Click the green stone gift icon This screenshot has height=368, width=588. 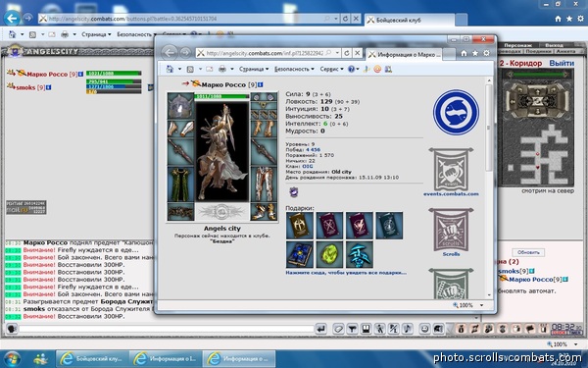click(x=329, y=254)
